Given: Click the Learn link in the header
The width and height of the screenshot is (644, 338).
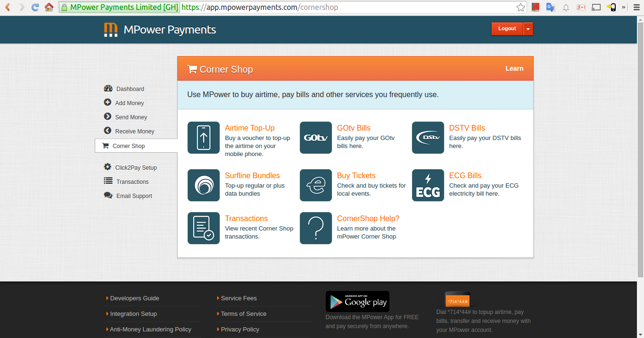Looking at the screenshot, I should [x=514, y=68].
